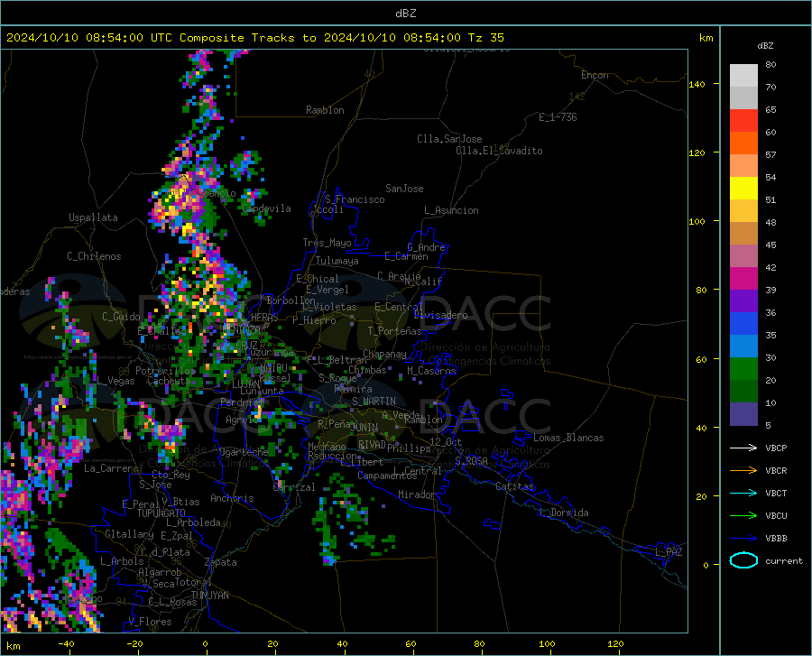
Task: Click the 'L_Asuncion' label
Action: point(451,210)
